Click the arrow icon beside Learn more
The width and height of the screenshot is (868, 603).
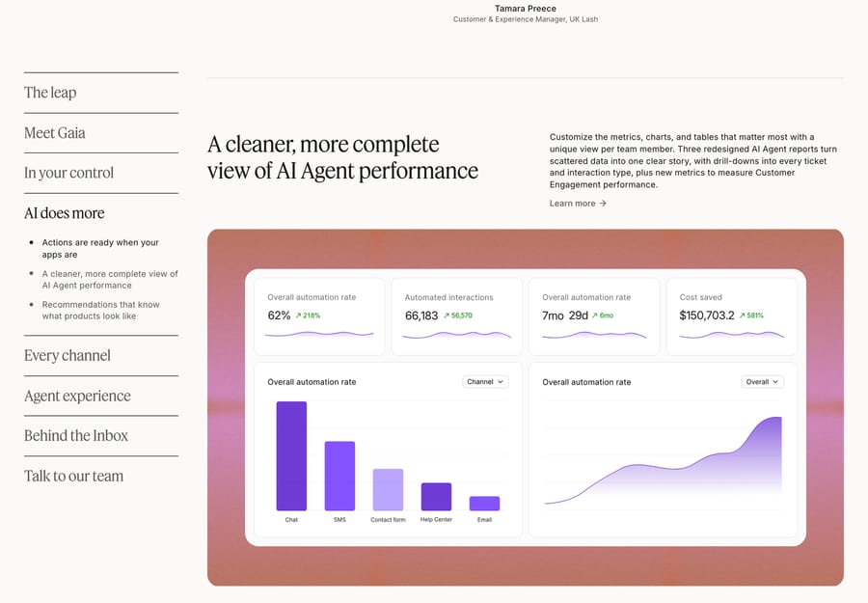pos(603,204)
